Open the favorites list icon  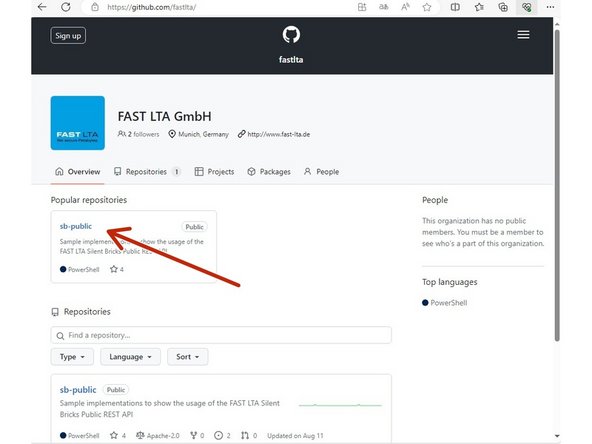479,7
